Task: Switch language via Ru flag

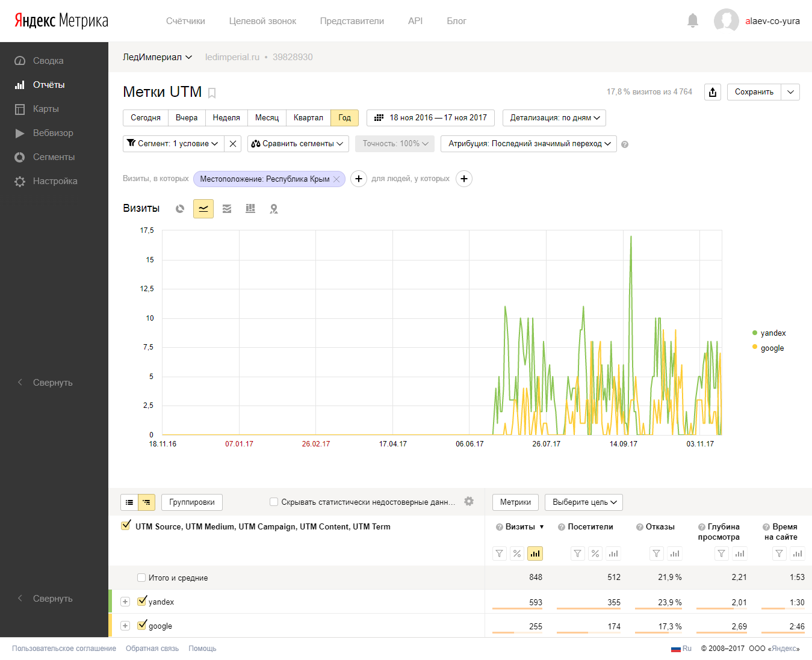Action: (681, 649)
